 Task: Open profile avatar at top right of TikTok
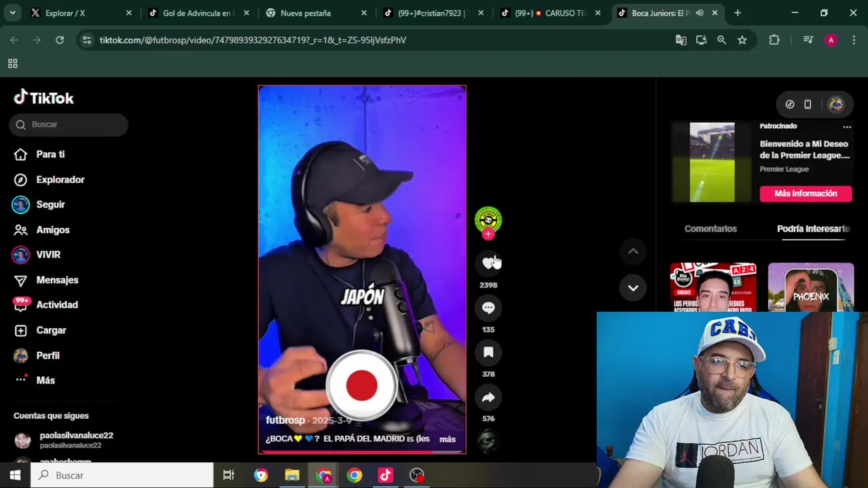pyautogui.click(x=835, y=104)
